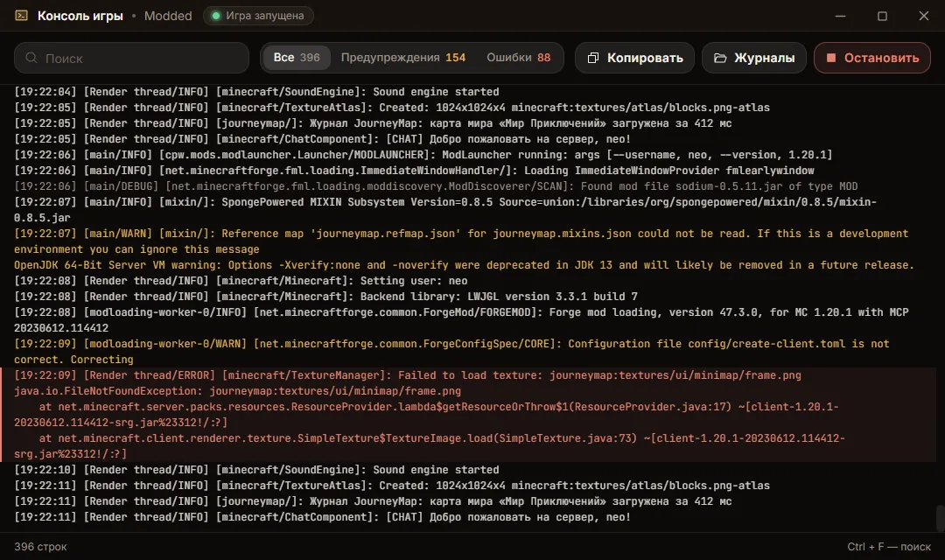Select the DEBUG line about sodium-0.5.11.jar
This screenshot has width=945, height=560.
pyautogui.click(x=436, y=186)
